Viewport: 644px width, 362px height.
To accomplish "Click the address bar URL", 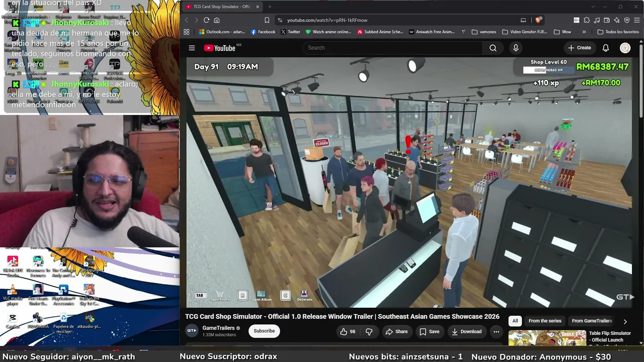I will click(327, 20).
